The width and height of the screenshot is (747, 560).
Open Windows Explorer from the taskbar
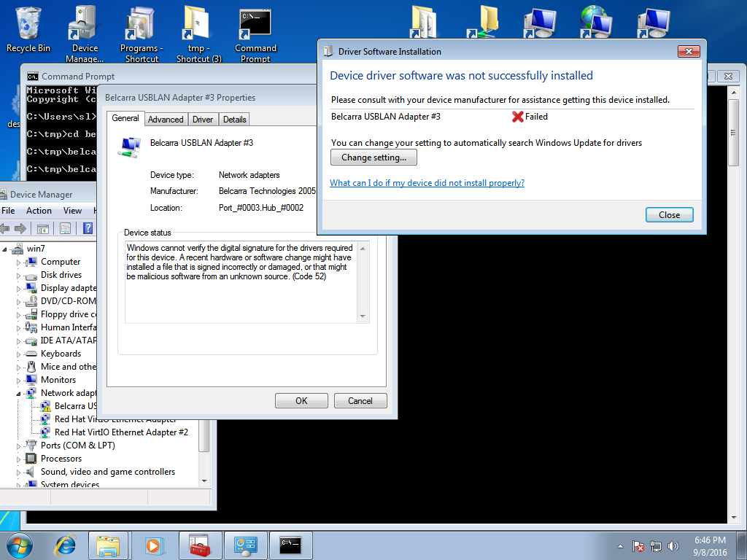click(108, 545)
